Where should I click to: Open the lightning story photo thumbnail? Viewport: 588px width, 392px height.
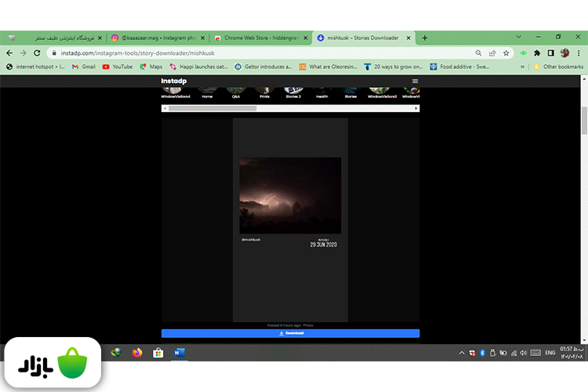click(289, 195)
